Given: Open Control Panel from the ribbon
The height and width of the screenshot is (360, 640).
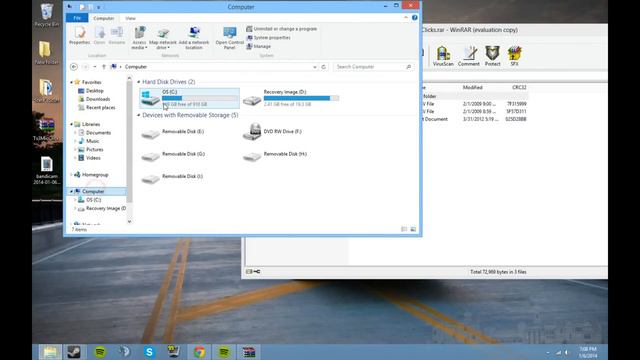Looking at the screenshot, I should pos(229,38).
